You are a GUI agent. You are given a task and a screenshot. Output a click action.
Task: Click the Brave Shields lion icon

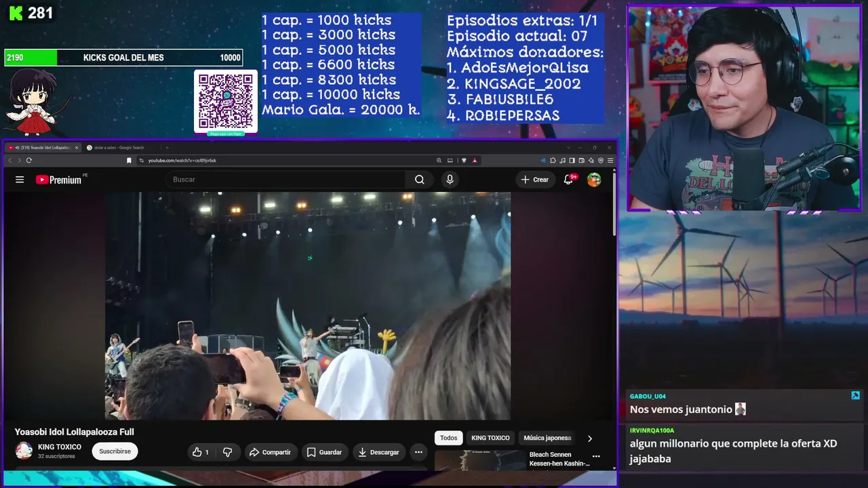(x=464, y=161)
